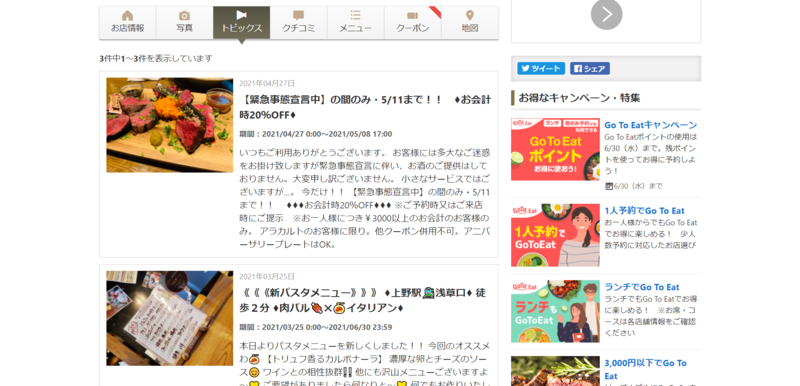
Task: Click the next-slide arrow circle button
Action: pyautogui.click(x=607, y=14)
